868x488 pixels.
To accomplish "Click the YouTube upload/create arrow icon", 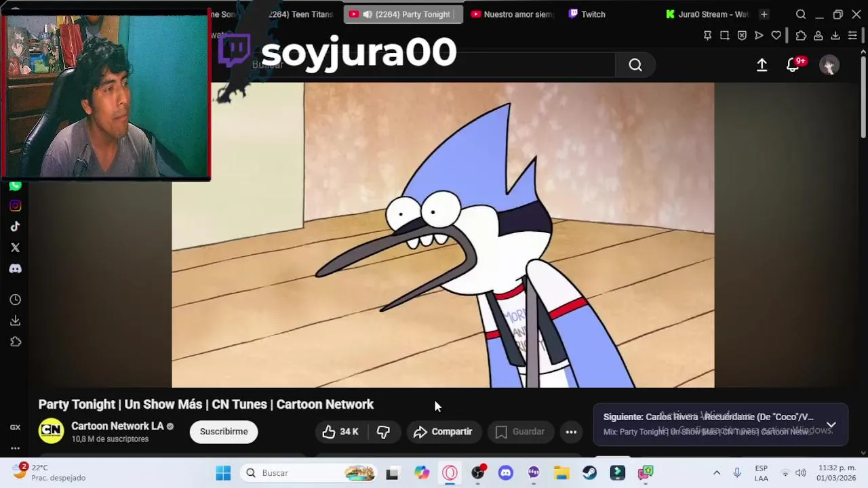I will coord(762,65).
